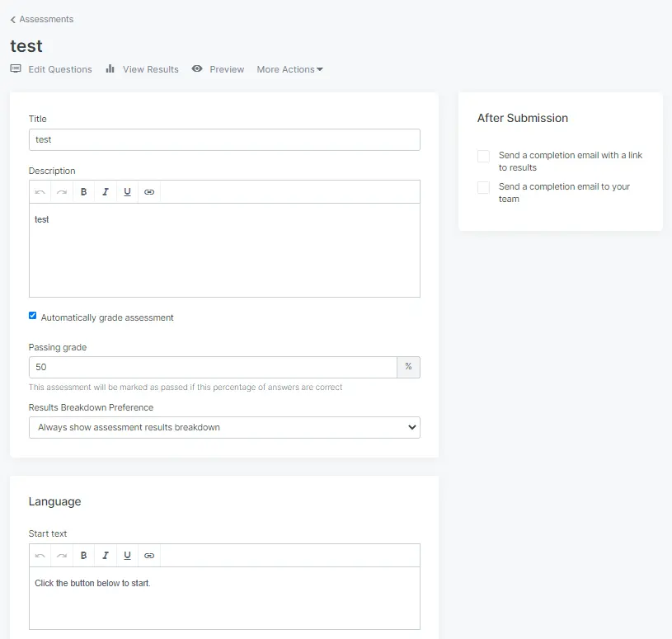The image size is (672, 639).
Task: Open assessment Preview
Action: click(218, 69)
